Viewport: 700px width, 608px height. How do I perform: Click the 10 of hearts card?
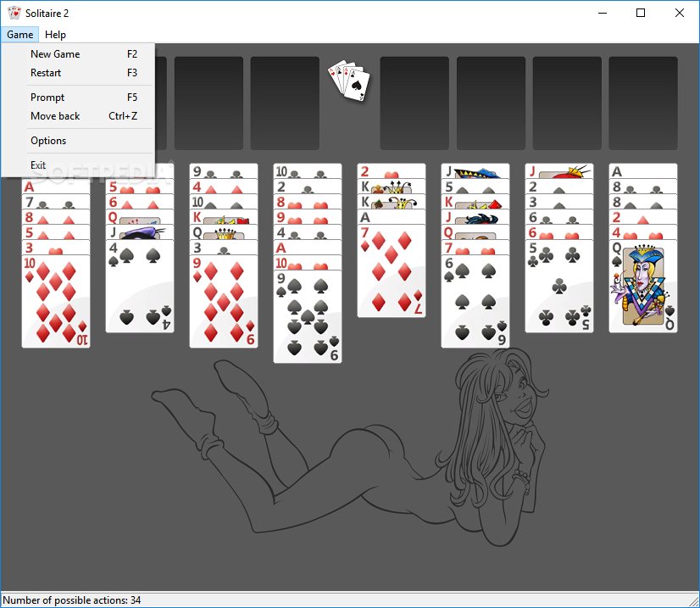(308, 263)
